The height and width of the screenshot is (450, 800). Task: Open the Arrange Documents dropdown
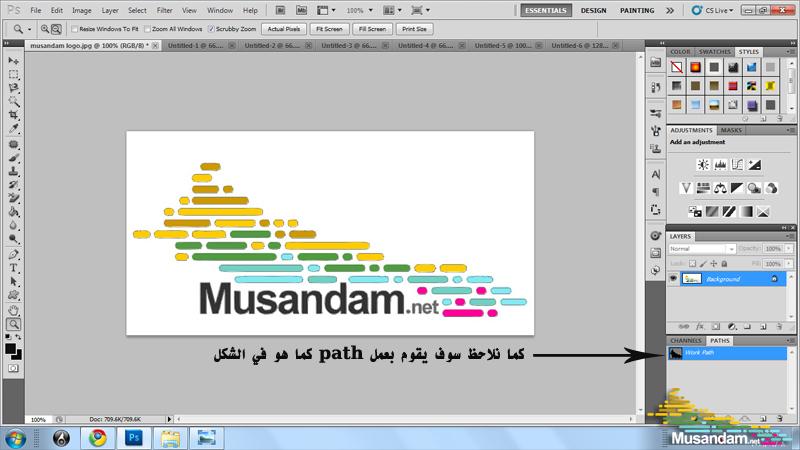[392, 10]
